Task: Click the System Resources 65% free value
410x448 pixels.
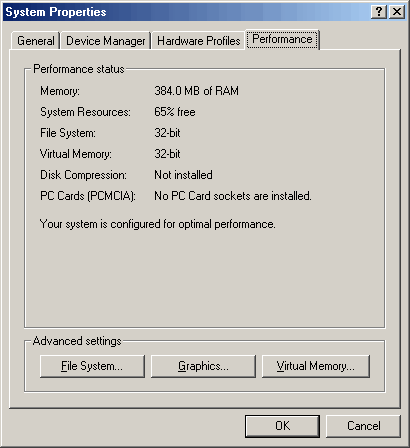Action: [x=175, y=112]
